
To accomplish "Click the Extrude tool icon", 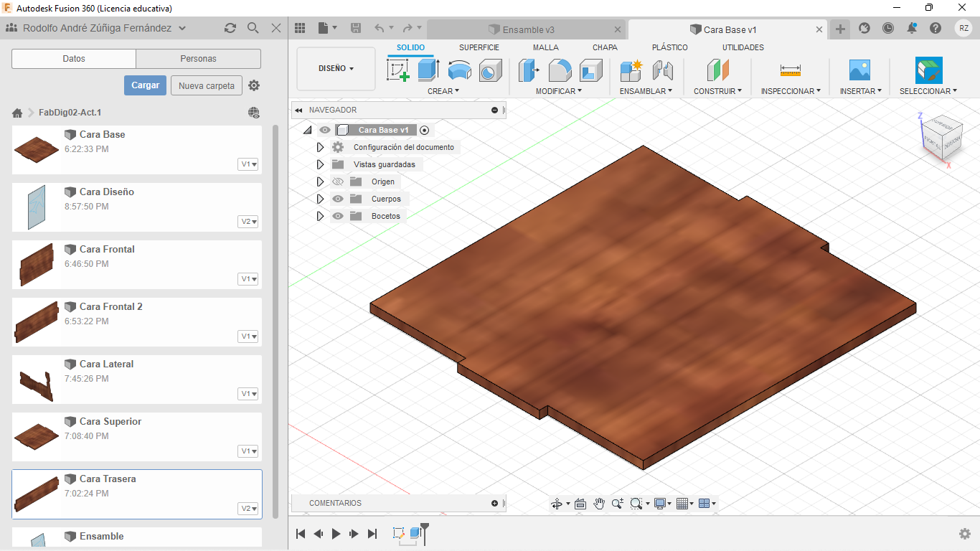I will pyautogui.click(x=428, y=70).
